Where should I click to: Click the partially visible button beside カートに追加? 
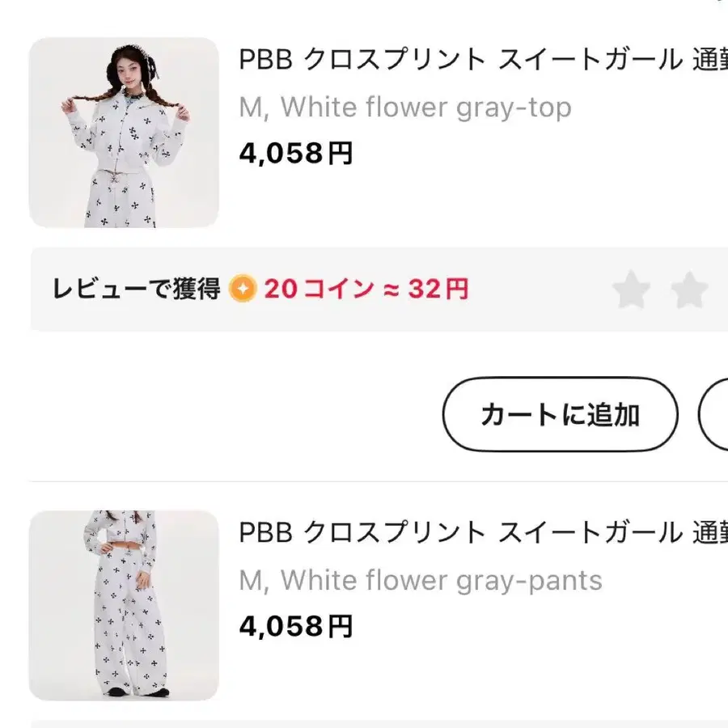coord(715,414)
